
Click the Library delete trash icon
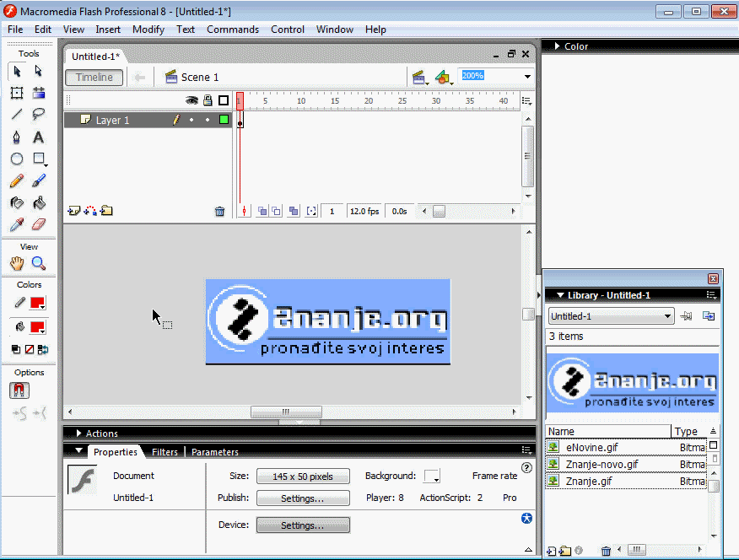(x=606, y=551)
